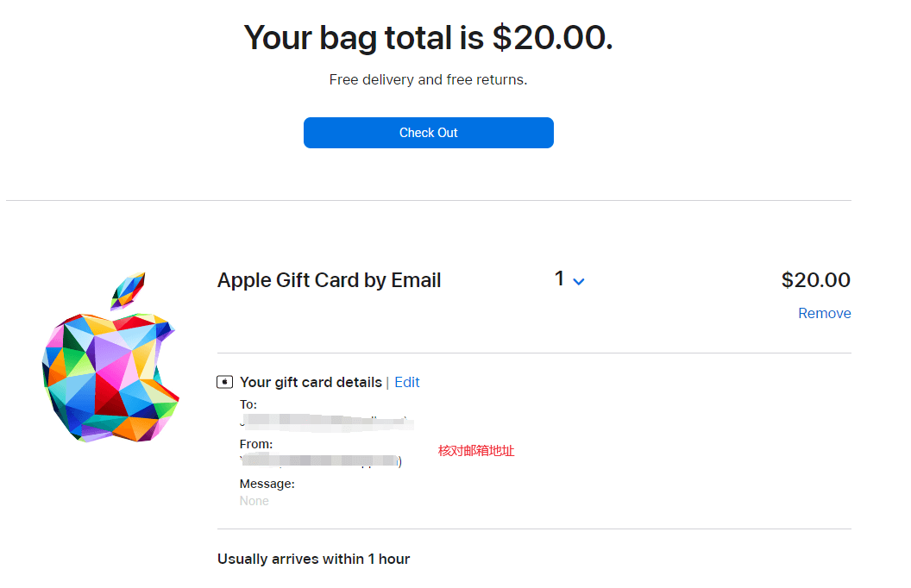Click the None message value
Viewport: 911px width, 588px height.
click(x=254, y=501)
